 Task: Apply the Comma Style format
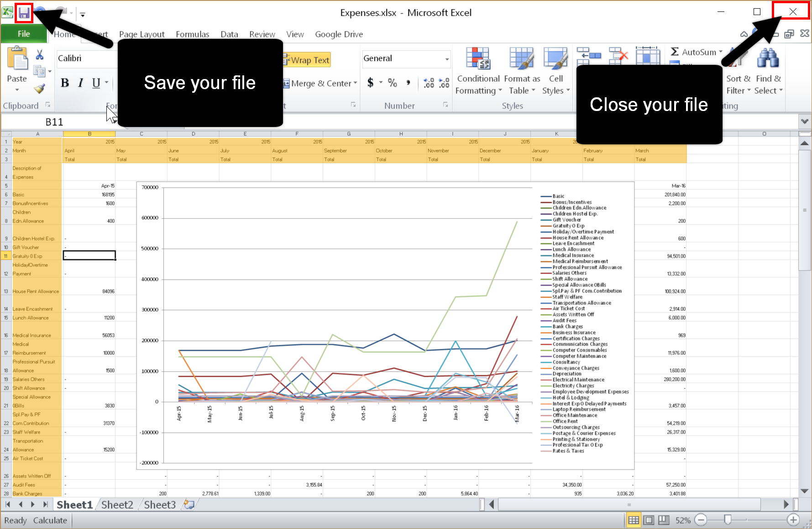pyautogui.click(x=409, y=83)
